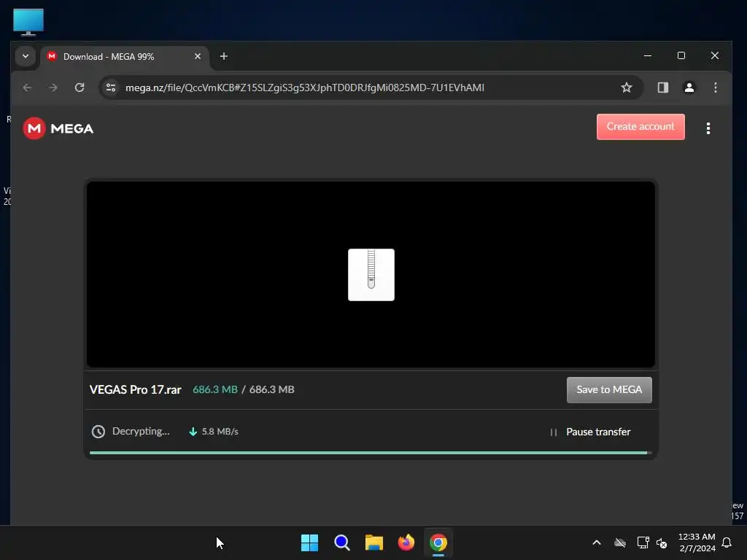Open a new browser tab

[x=223, y=56]
